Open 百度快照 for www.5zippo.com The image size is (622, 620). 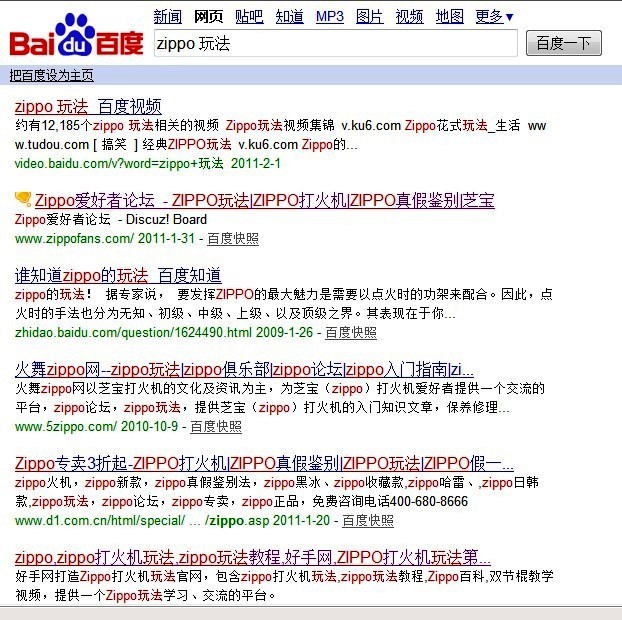(x=216, y=426)
